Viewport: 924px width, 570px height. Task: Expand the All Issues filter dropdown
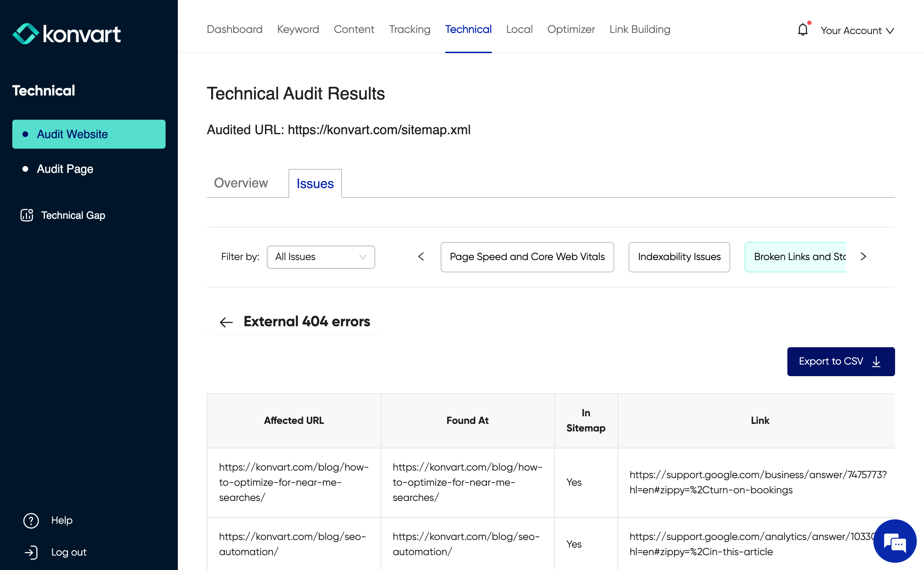tap(321, 257)
